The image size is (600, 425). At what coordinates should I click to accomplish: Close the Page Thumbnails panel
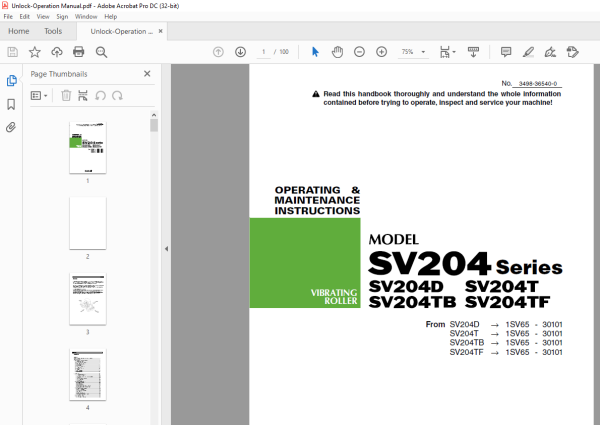coord(147,74)
